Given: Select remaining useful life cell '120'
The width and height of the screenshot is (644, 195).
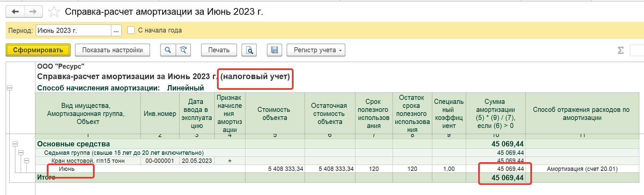Looking at the screenshot, I should pyautogui.click(x=412, y=169).
